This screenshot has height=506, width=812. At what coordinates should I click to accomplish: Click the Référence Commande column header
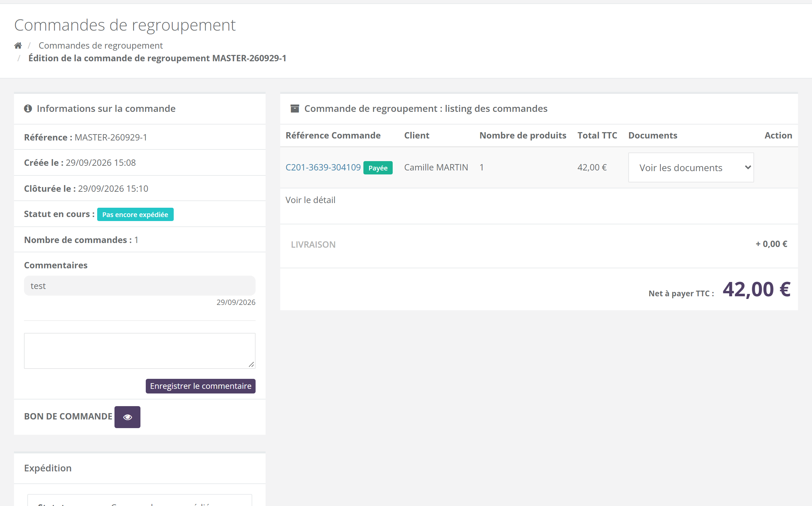pyautogui.click(x=333, y=135)
